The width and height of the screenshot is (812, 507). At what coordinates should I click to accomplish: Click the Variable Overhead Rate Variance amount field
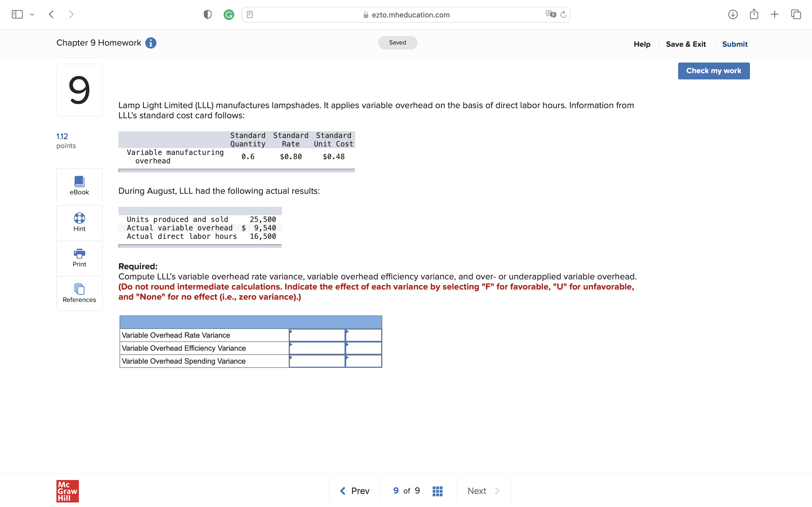(317, 335)
